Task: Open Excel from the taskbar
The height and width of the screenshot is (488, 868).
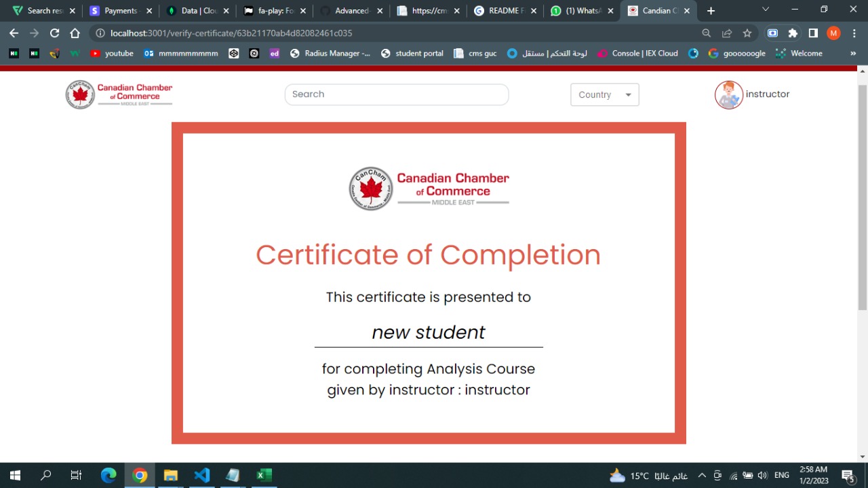Action: 264,475
